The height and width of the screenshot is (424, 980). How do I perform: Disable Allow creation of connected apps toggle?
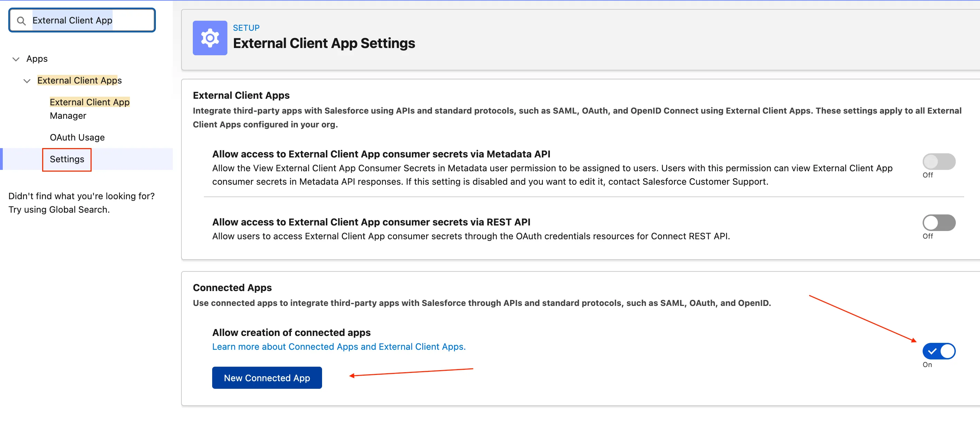pyautogui.click(x=938, y=351)
